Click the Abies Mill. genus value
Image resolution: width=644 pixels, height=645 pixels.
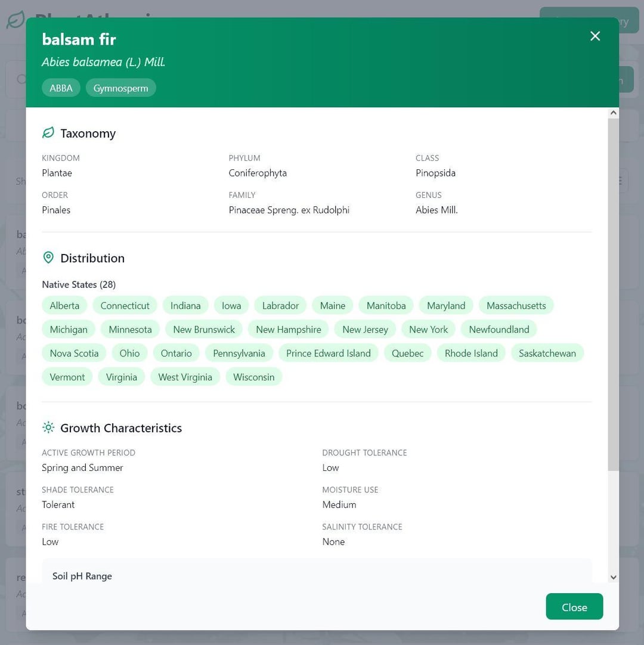(436, 210)
